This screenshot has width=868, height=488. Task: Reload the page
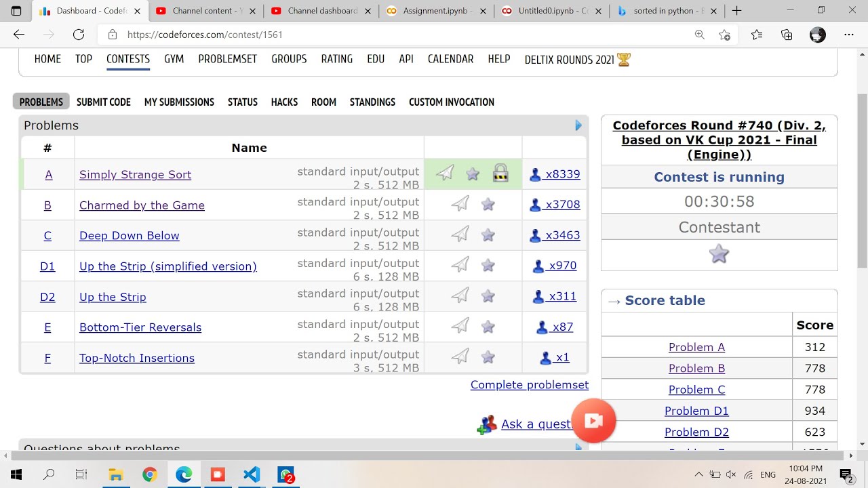[x=79, y=35]
